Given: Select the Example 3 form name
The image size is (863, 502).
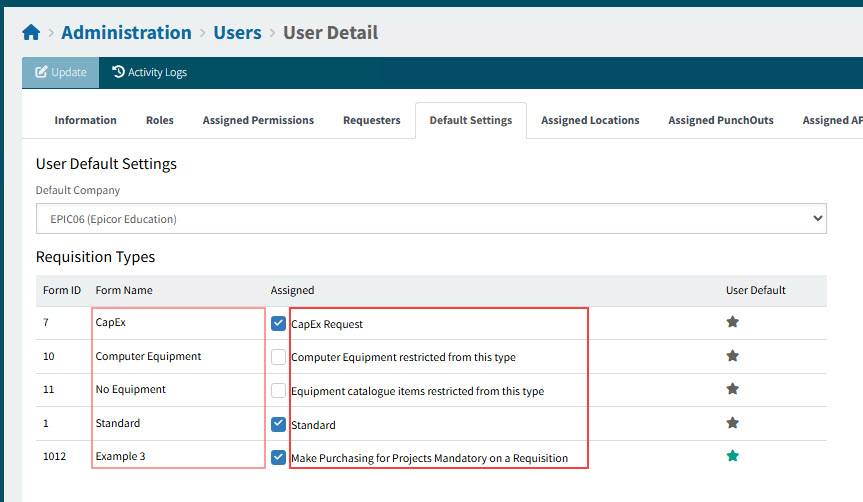Looking at the screenshot, I should point(120,456).
